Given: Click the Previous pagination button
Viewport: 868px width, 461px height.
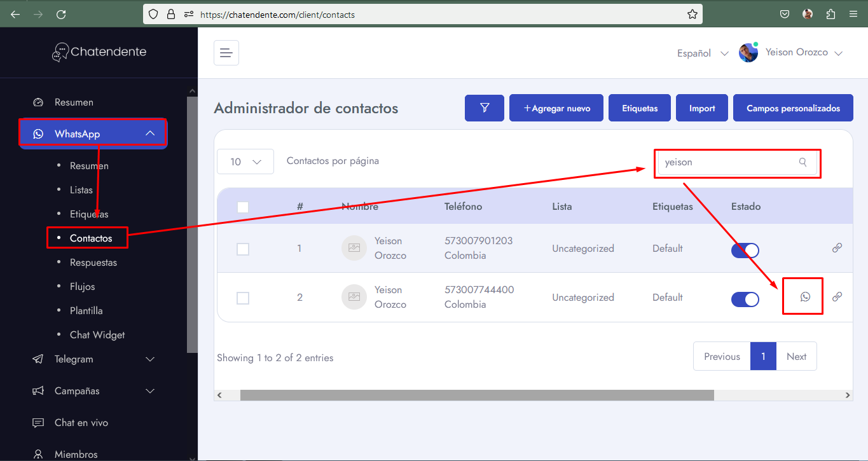Looking at the screenshot, I should pos(722,357).
